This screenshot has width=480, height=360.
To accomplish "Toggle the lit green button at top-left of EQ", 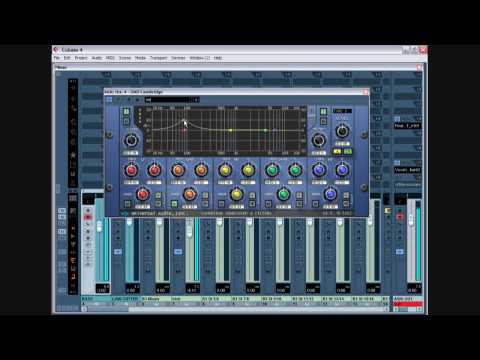I will 126,112.
